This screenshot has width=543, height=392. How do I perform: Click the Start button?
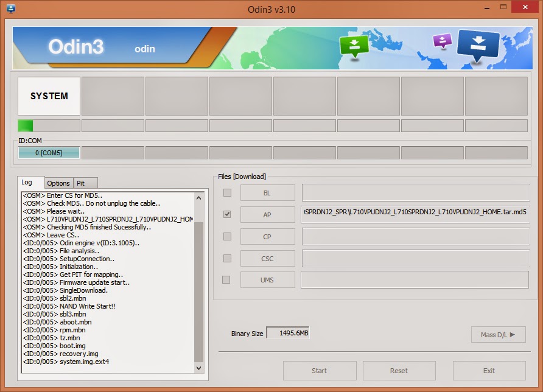click(x=320, y=371)
